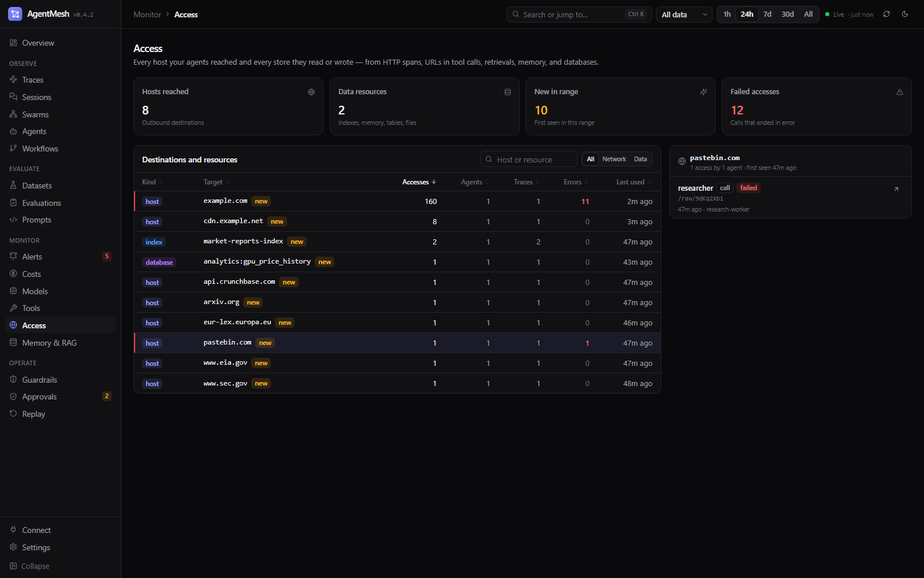The height and width of the screenshot is (578, 924).
Task: Sort table by Errors column
Action: [576, 182]
